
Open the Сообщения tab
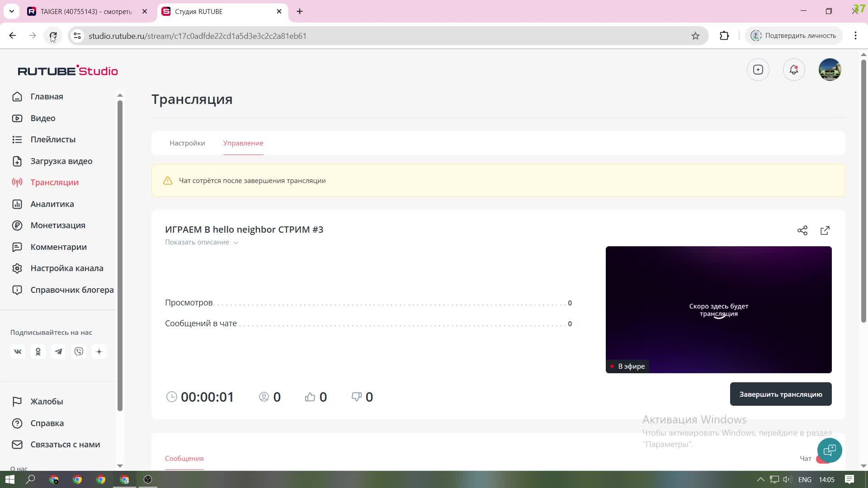tap(184, 458)
